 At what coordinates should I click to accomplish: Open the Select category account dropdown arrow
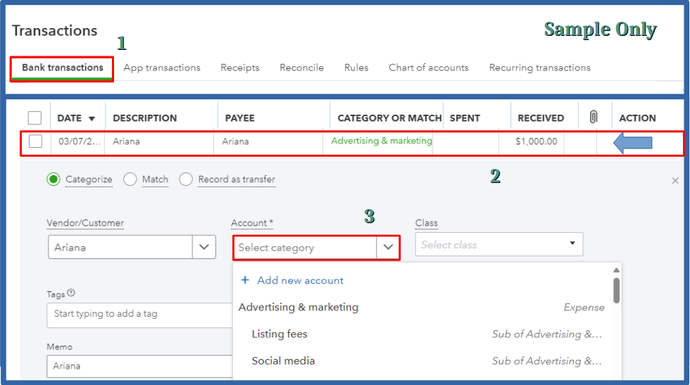388,247
